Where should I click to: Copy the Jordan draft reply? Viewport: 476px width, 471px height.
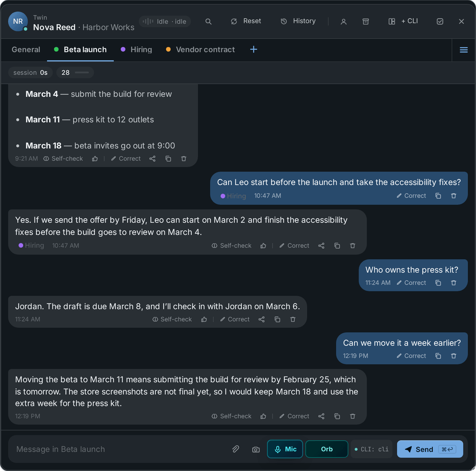pyautogui.click(x=277, y=319)
